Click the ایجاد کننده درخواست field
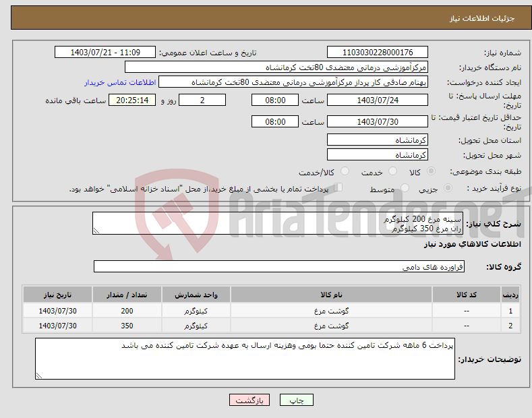Screen dimensions: 532x418 (293, 82)
